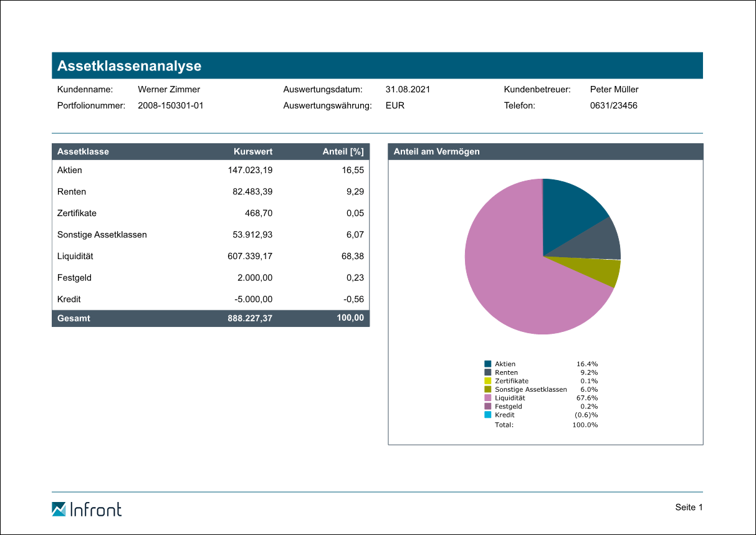Click the Anteil [%] column header

coord(343,151)
